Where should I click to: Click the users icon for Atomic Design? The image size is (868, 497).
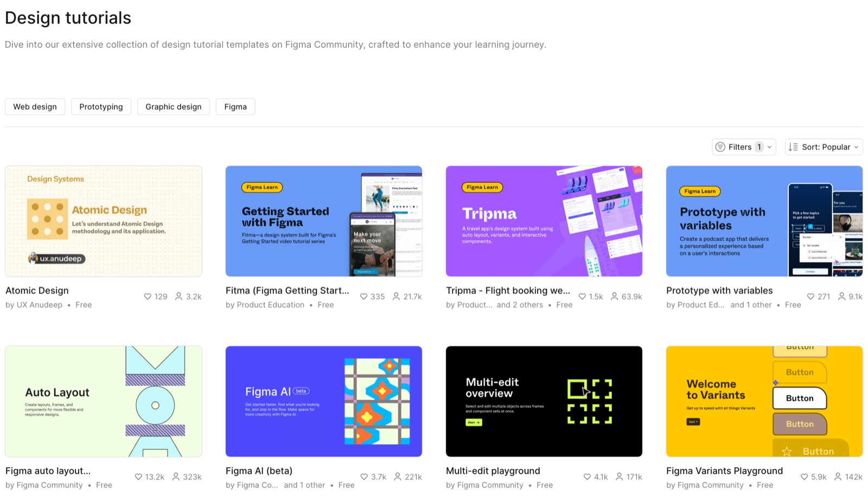click(178, 296)
